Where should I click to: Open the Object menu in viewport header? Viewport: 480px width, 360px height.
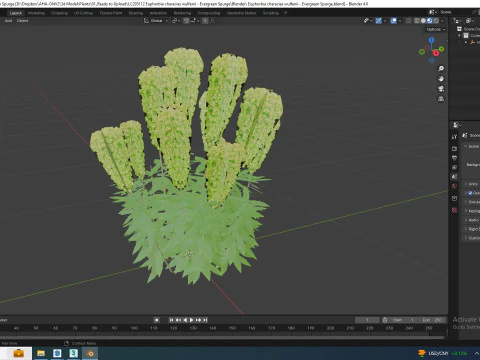coord(22,21)
